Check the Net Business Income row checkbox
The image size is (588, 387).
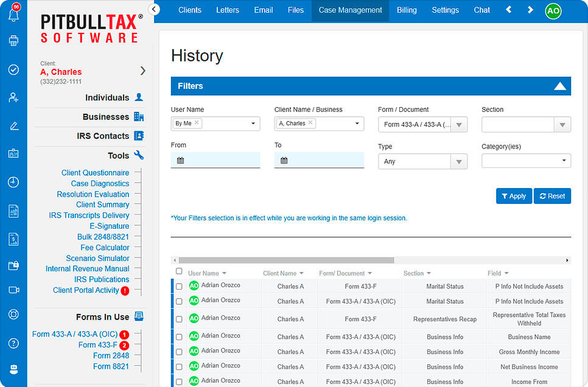pos(179,367)
